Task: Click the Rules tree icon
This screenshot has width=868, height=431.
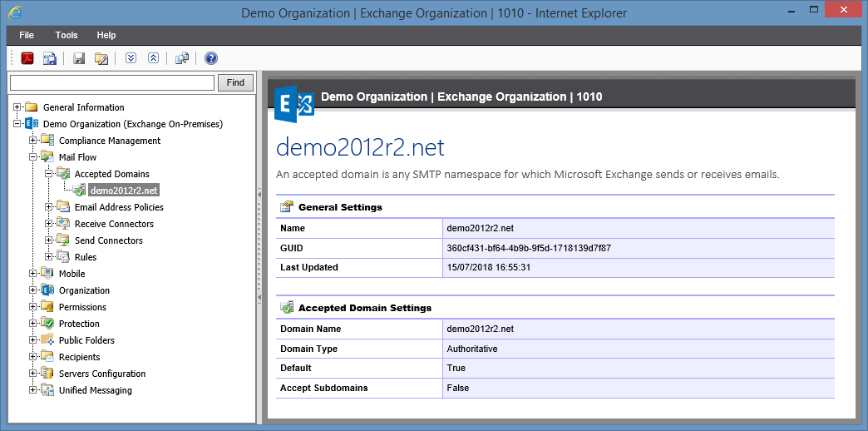Action: click(63, 257)
